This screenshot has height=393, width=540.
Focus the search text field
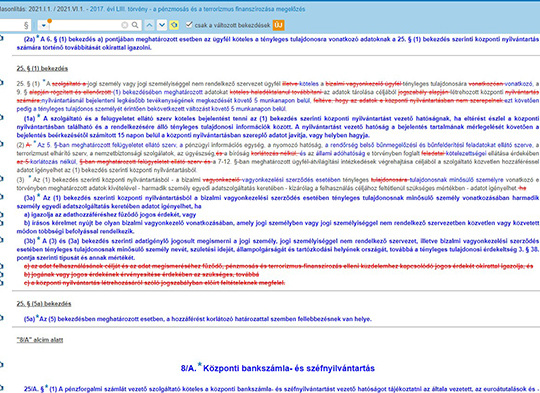click(85, 25)
